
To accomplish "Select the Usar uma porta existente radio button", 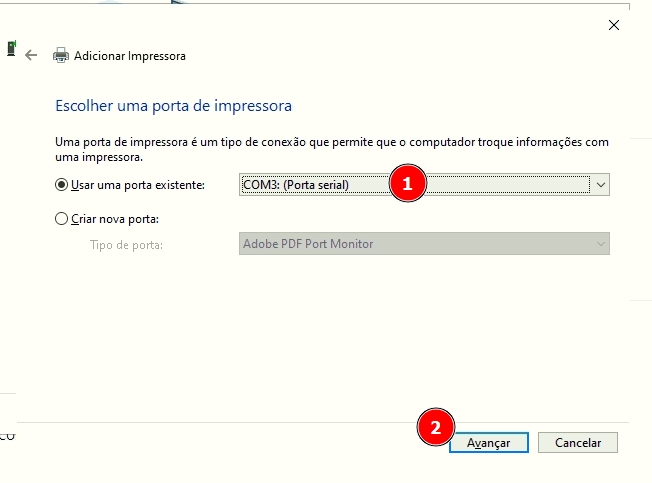I will tap(62, 185).
